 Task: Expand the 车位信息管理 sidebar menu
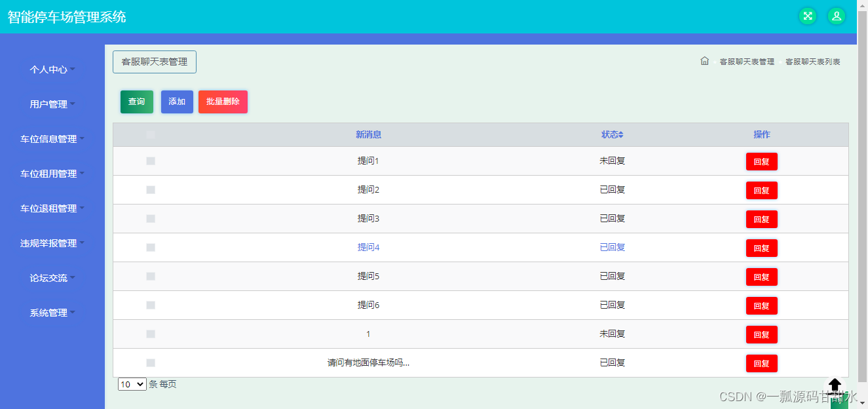click(49, 139)
